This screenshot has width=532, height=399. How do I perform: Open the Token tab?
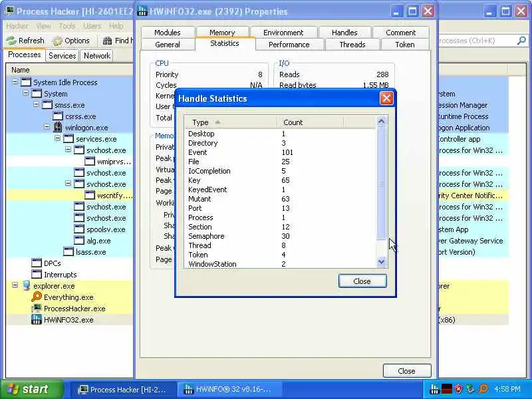click(405, 45)
